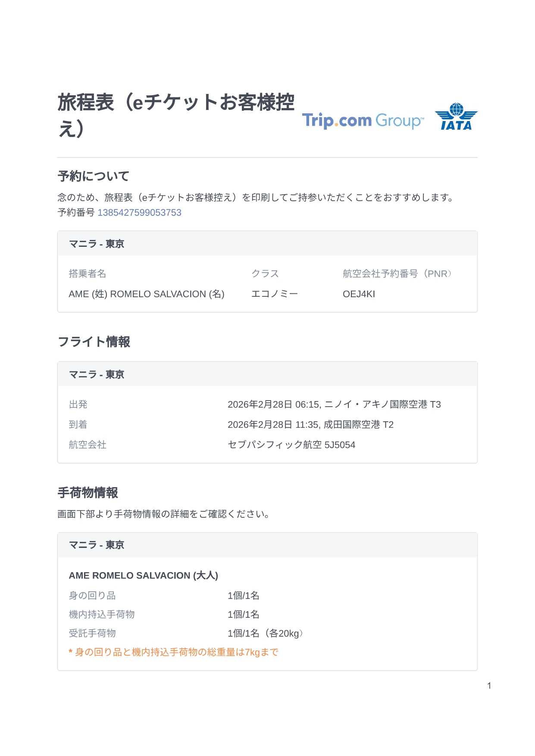Click the arrival 成田国際空港 T2 line
This screenshot has width=535, height=756.
point(310,425)
